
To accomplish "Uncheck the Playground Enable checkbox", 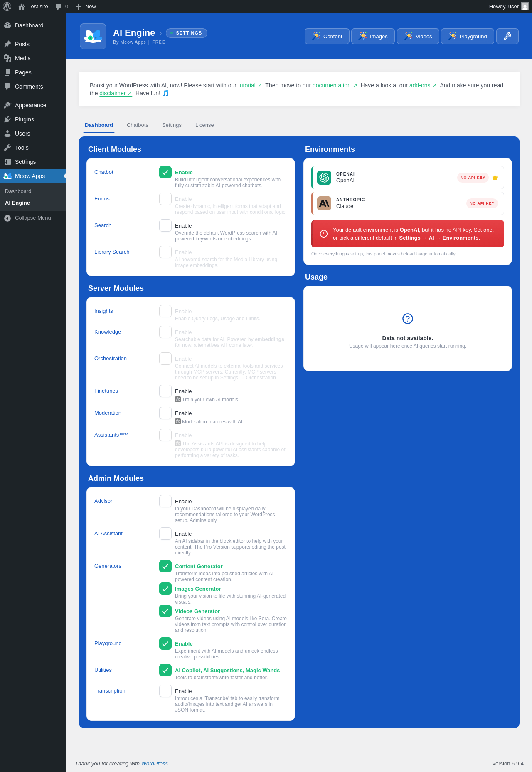I will point(165,643).
